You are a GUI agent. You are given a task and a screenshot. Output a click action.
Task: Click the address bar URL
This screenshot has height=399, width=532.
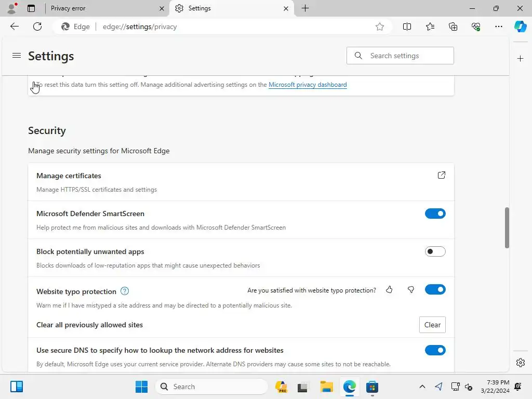(139, 26)
